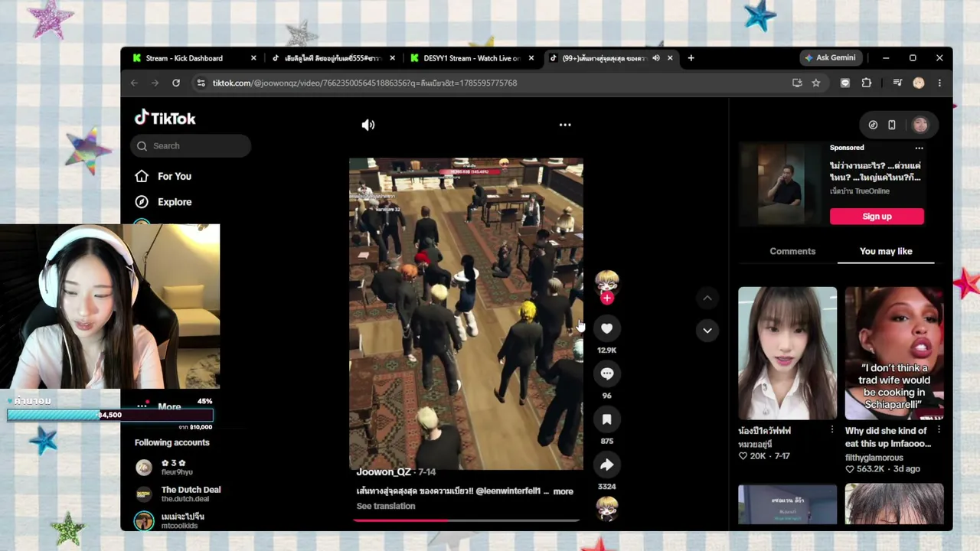Click the browser address bar URL
Screen dimensions: 980x551
click(x=364, y=83)
